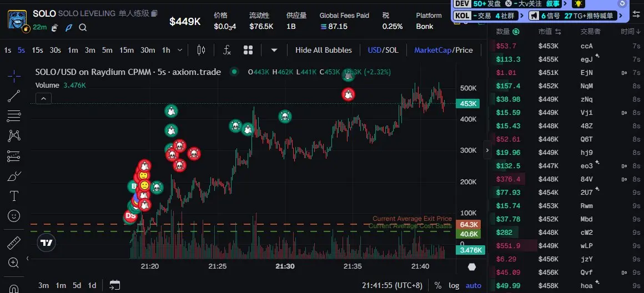Viewport: 644px width, 293px height.
Task: Click the lightbulb icon in overlay bar
Action: [x=578, y=4]
